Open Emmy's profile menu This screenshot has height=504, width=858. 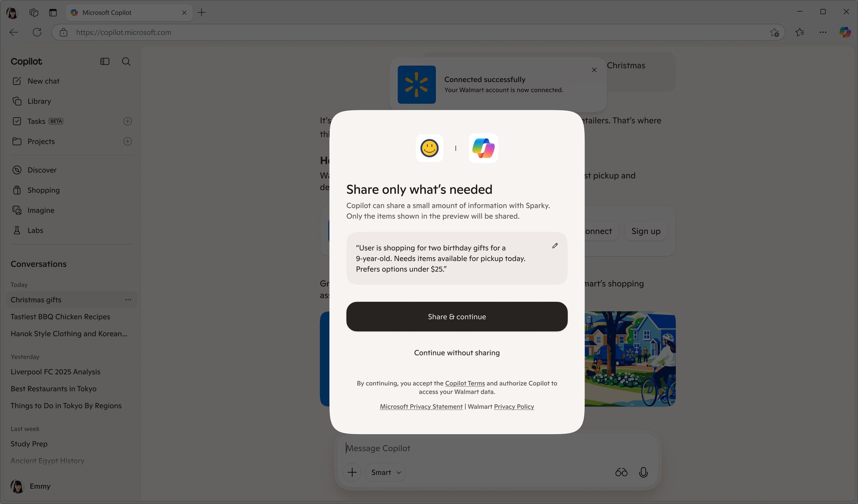[x=31, y=486]
